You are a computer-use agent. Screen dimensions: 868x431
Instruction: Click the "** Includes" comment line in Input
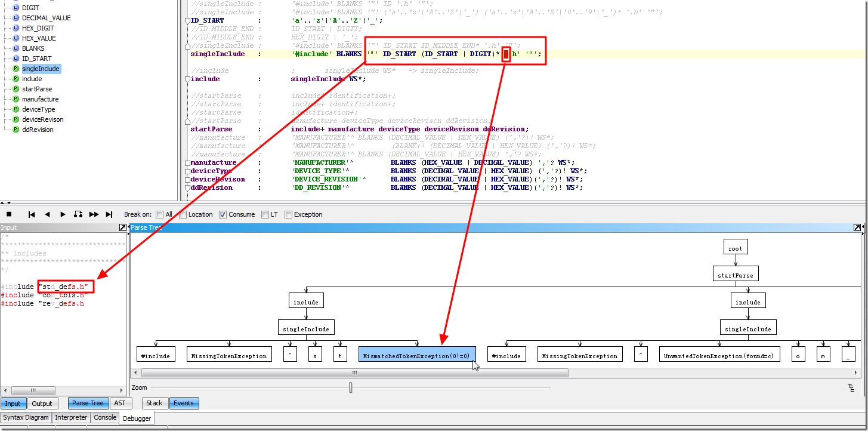pos(24,253)
